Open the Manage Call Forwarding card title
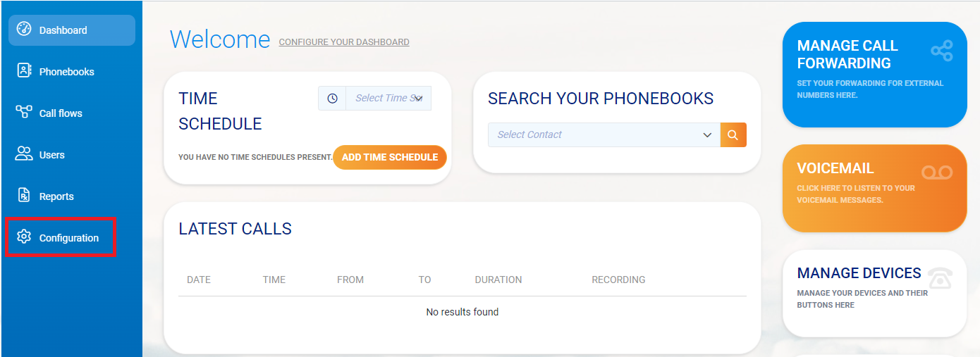 [847, 54]
